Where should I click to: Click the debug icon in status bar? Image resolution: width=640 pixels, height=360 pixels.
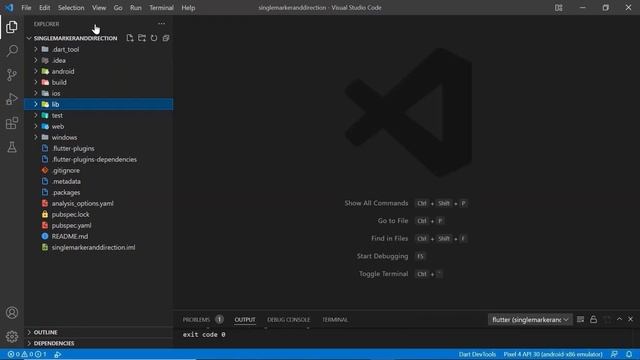58,354
